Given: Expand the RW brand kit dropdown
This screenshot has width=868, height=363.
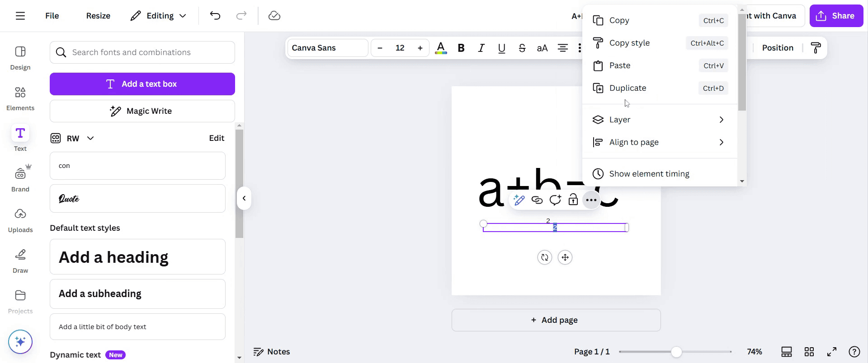Looking at the screenshot, I should 72,138.
